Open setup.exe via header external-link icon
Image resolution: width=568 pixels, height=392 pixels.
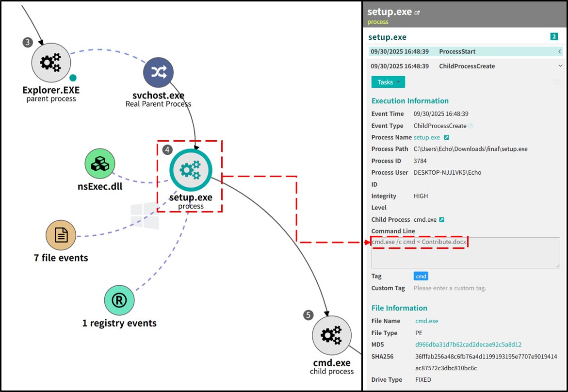(x=417, y=13)
